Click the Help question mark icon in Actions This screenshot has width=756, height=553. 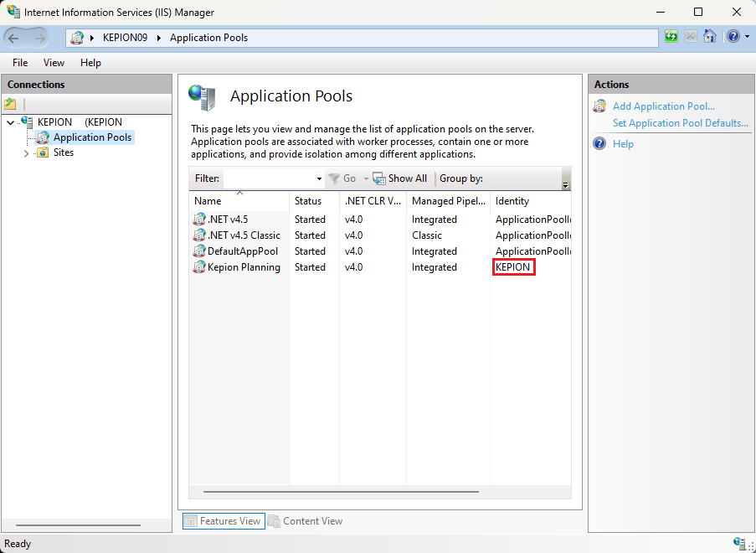click(599, 144)
